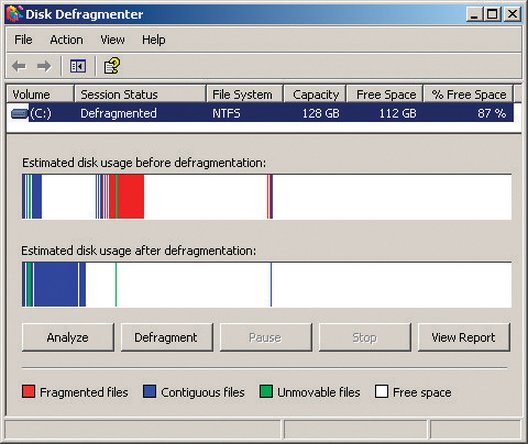Click the white Free space legend swatch
Image resolution: width=528 pixels, height=444 pixels.
coord(382,392)
